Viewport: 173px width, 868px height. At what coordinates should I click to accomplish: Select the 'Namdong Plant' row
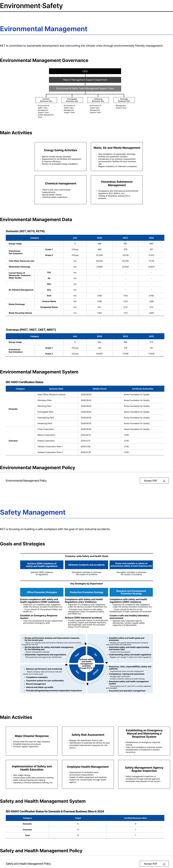[100, 406]
